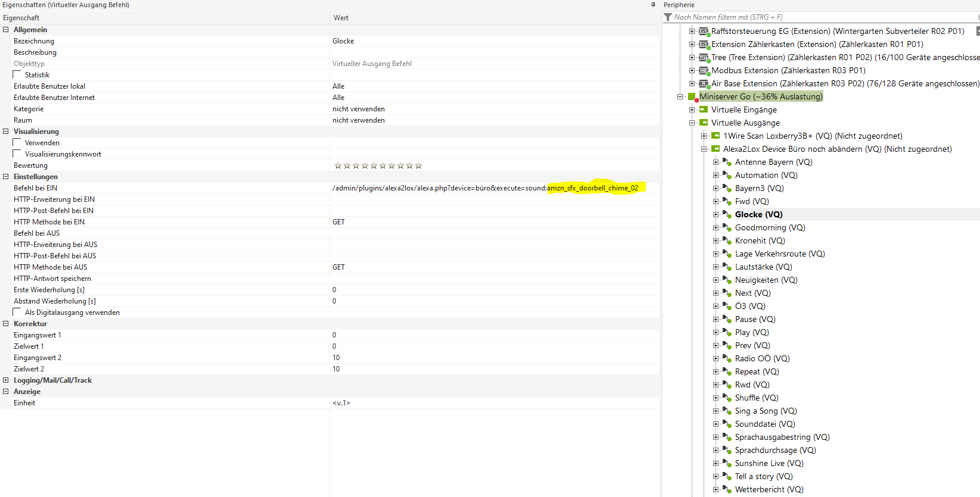Toggle the Visualisierung Verwenden checkbox

pos(17,143)
